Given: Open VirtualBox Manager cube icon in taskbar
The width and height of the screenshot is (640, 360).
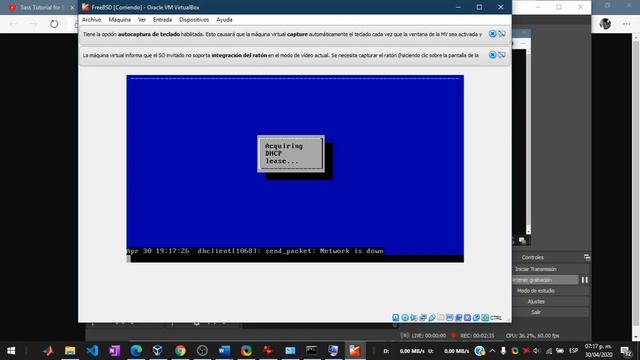Looking at the screenshot, I should pos(158,351).
